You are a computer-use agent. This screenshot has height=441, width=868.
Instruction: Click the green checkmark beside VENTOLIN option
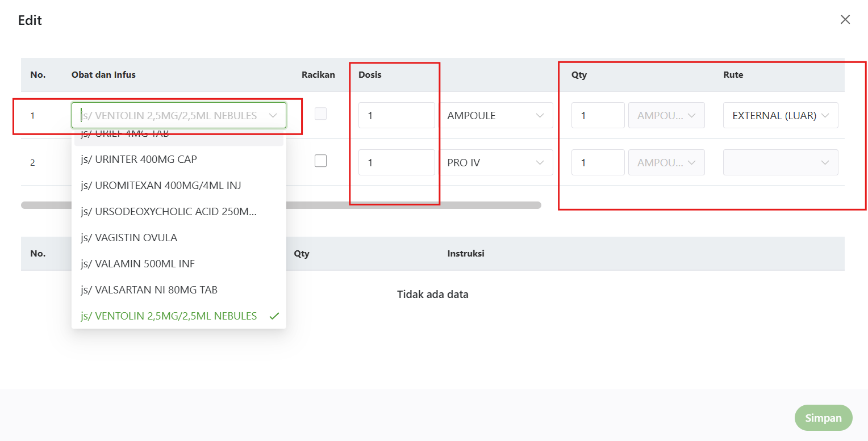click(x=274, y=316)
